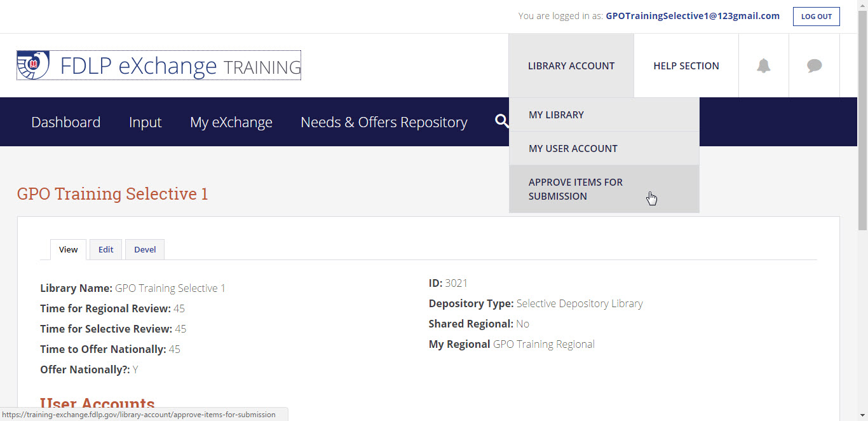Click Selective Depository Library text
This screenshot has width=868, height=421.
[x=580, y=303]
